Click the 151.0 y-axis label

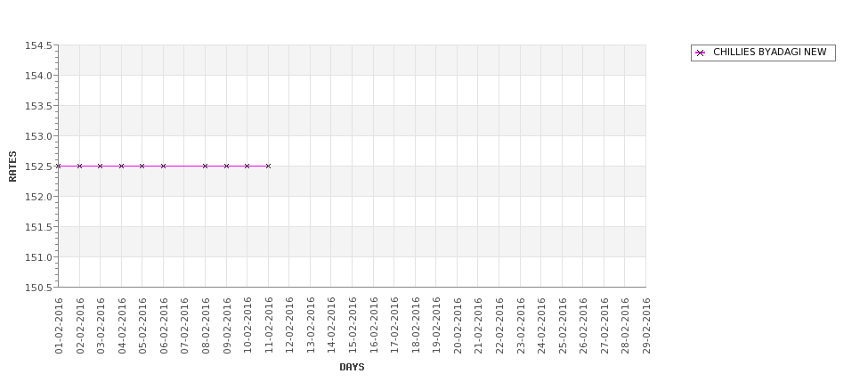coord(38,256)
